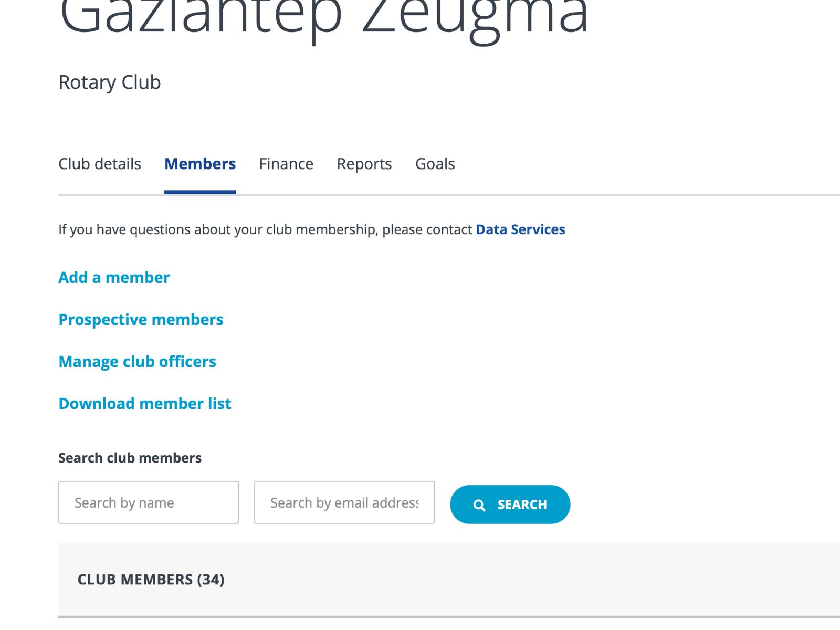Select the Members tab
Viewport: 840px width, 630px height.
coord(200,164)
